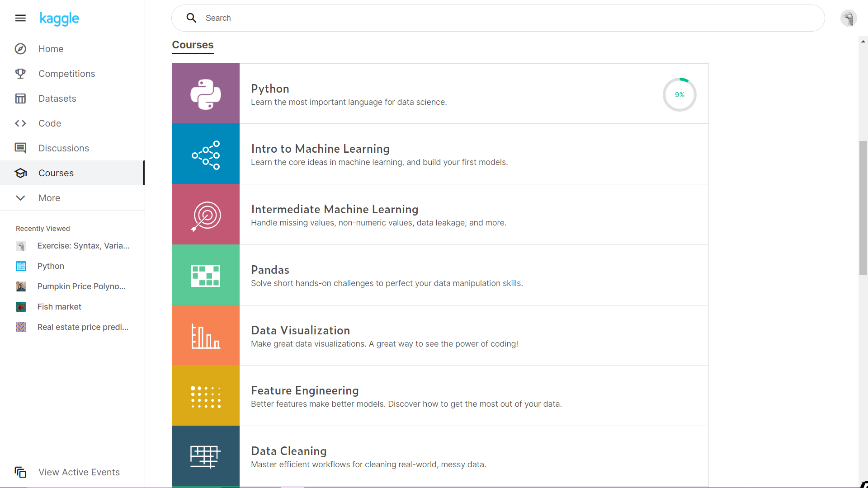Open the Competitions trophy item
The image size is (868, 488).
pyautogui.click(x=66, y=74)
